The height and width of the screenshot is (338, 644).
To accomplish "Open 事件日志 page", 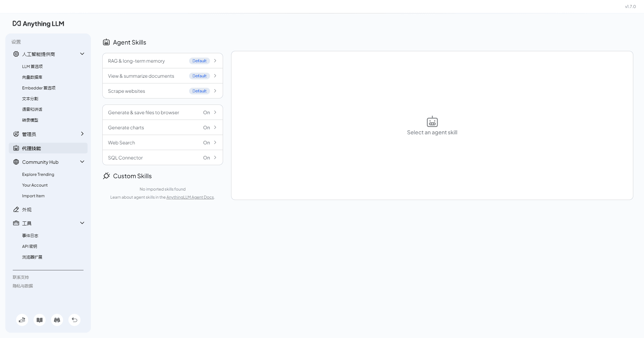I will tap(30, 235).
